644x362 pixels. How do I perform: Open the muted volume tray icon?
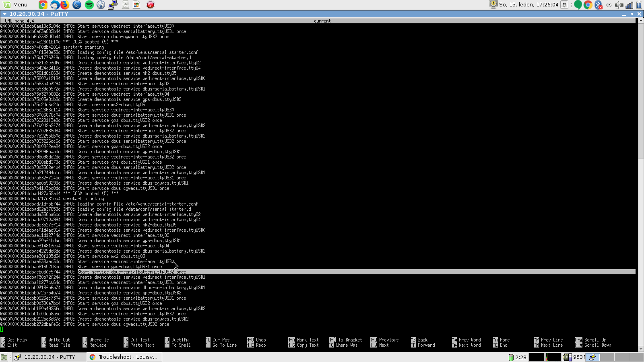619,5
